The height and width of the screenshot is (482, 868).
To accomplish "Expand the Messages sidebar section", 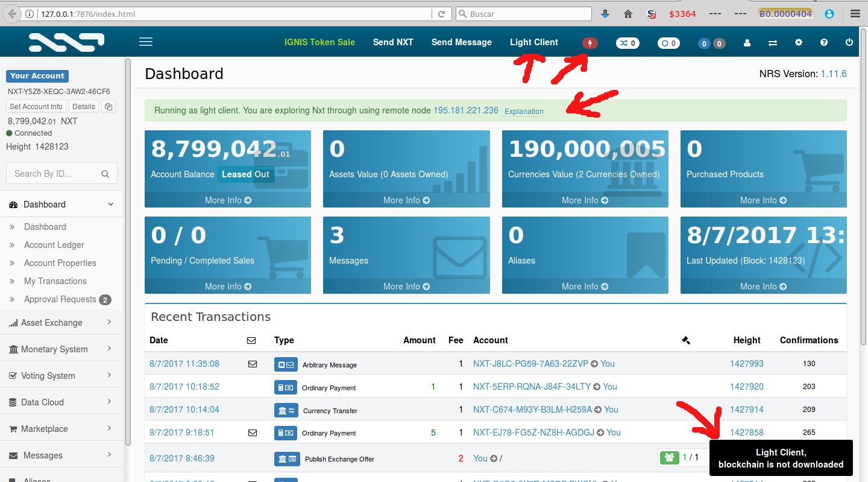I will point(61,455).
